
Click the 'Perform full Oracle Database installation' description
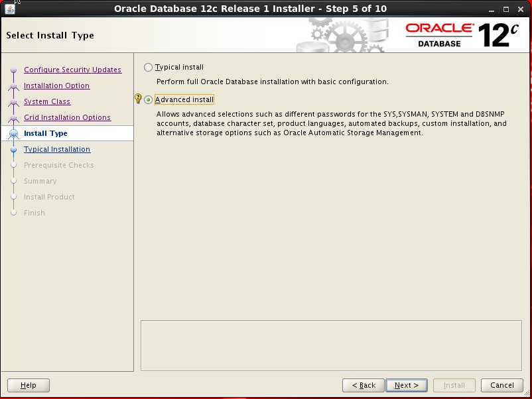click(273, 82)
